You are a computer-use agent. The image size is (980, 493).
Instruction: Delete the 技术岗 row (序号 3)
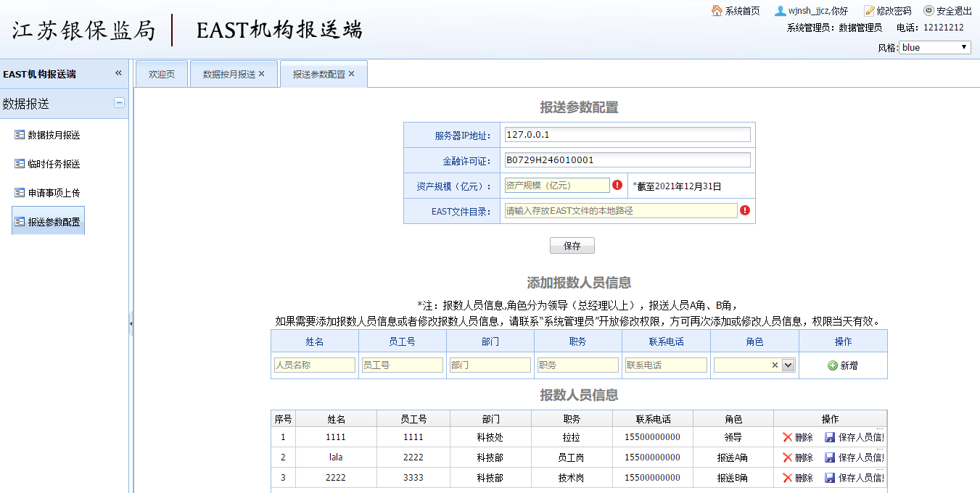[x=798, y=478]
